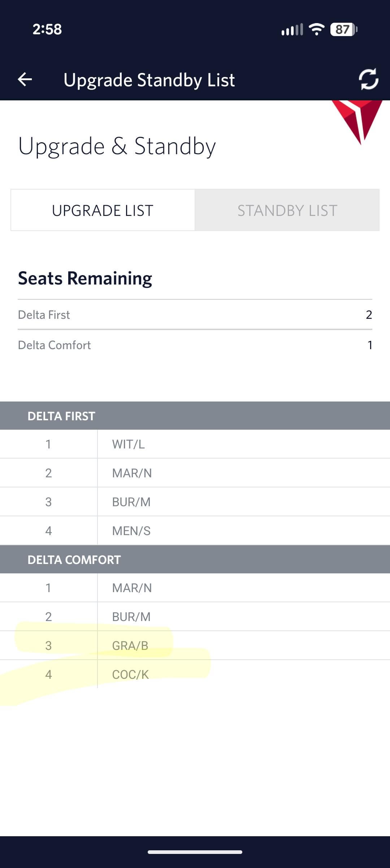
Task: Tap the Wi-Fi status icon
Action: click(x=317, y=29)
